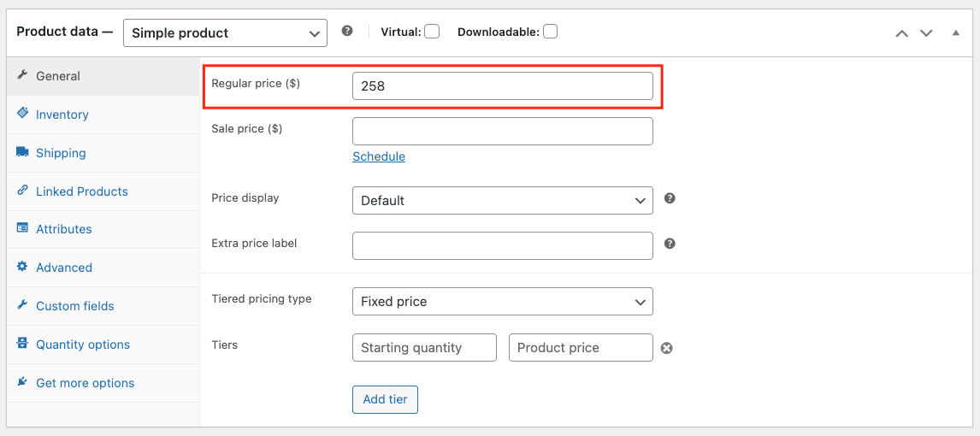Click the 'Tiered pricing type' label
The width and height of the screenshot is (980, 436).
click(x=262, y=298)
